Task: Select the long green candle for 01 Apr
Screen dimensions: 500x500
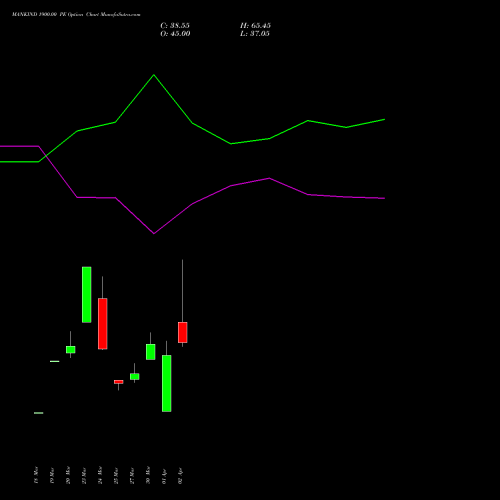Action: coord(167,383)
